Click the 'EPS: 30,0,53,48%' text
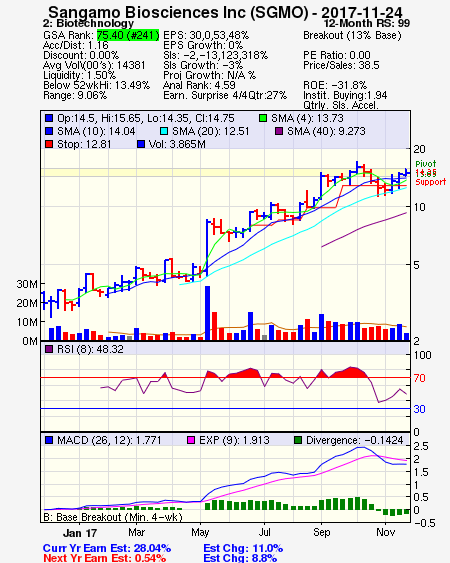Screen dimensions: 450x563 pyautogui.click(x=206, y=35)
